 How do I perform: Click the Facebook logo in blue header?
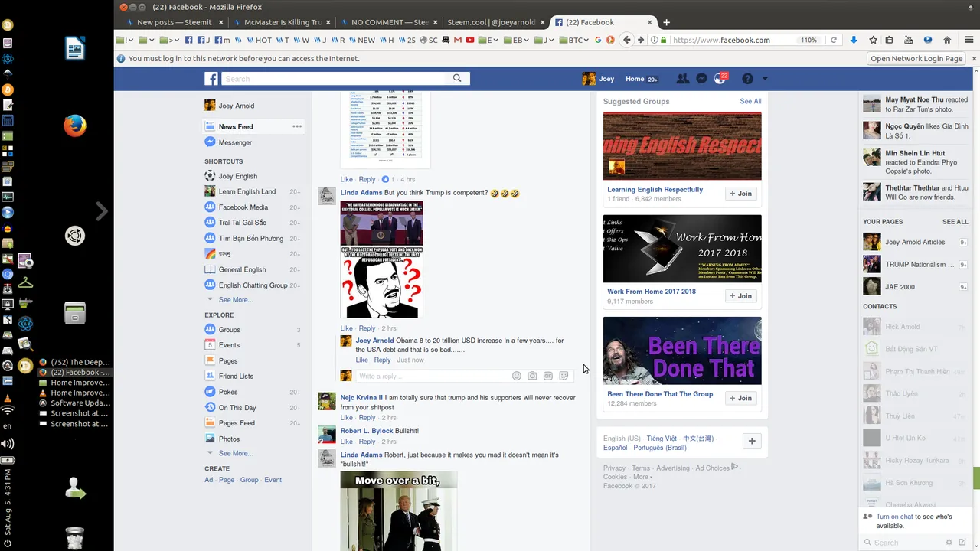(x=211, y=78)
